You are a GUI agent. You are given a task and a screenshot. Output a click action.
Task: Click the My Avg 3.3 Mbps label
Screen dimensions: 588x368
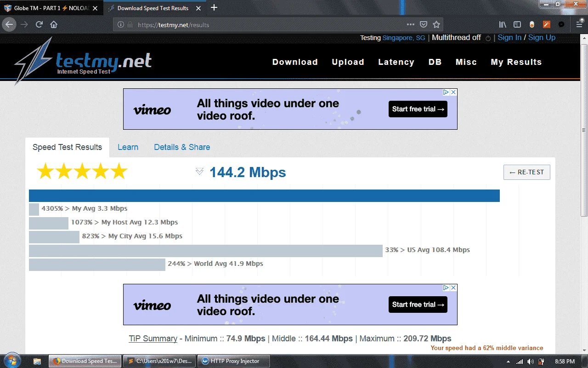coord(85,208)
